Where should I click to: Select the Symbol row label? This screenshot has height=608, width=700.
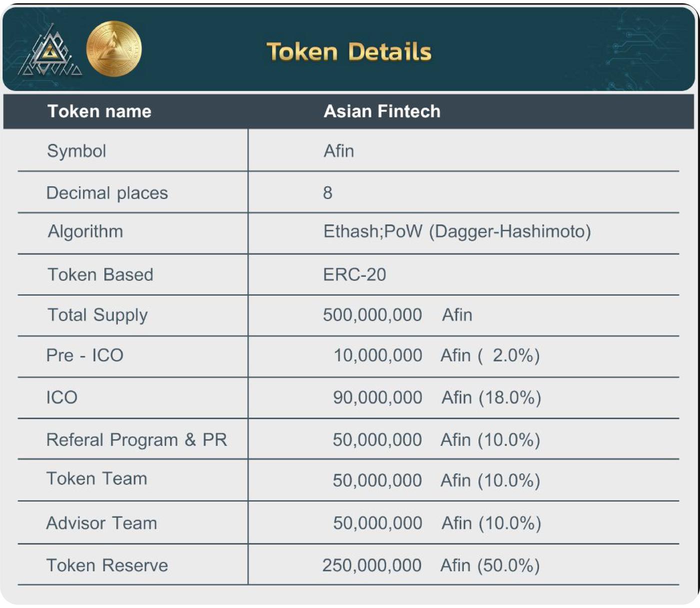76,151
